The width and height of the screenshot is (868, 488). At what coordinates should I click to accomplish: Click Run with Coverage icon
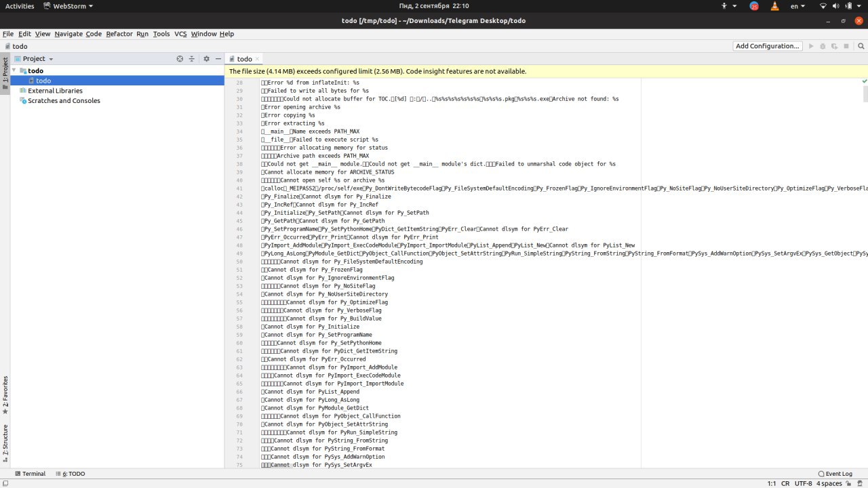point(834,46)
